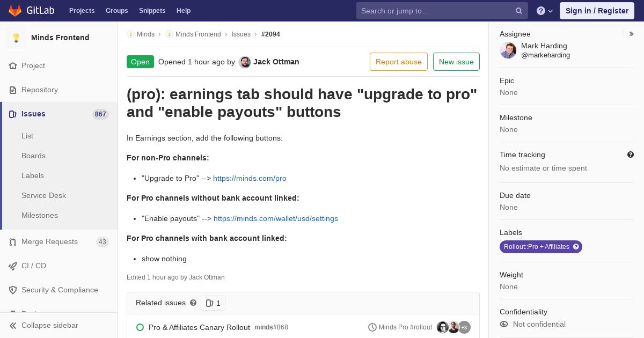Click the Time tracking help icon
The width and height of the screenshot is (644, 338).
point(631,155)
